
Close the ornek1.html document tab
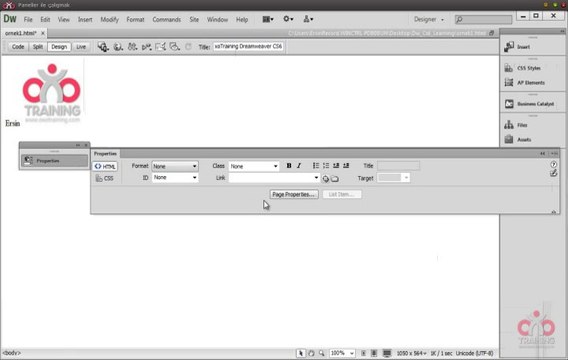point(43,33)
